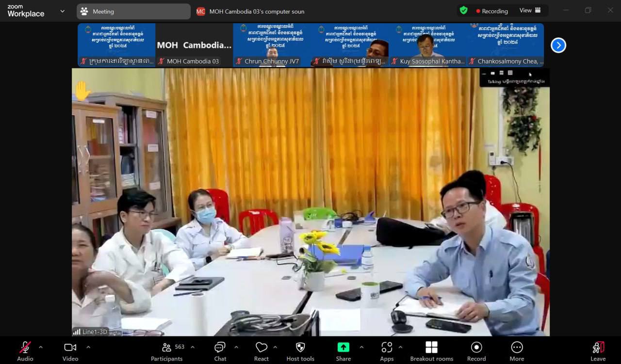Toggle camera with the Video button
Image resolution: width=621 pixels, height=364 pixels.
(70, 351)
